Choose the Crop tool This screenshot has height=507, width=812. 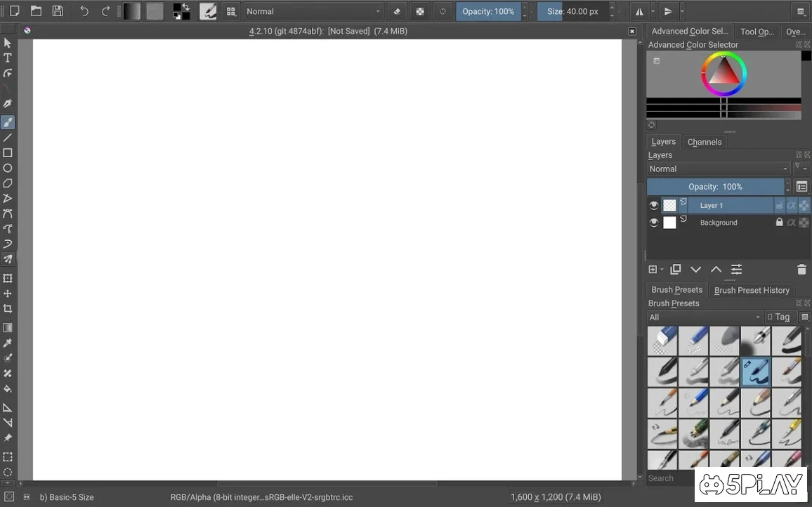[8, 309]
